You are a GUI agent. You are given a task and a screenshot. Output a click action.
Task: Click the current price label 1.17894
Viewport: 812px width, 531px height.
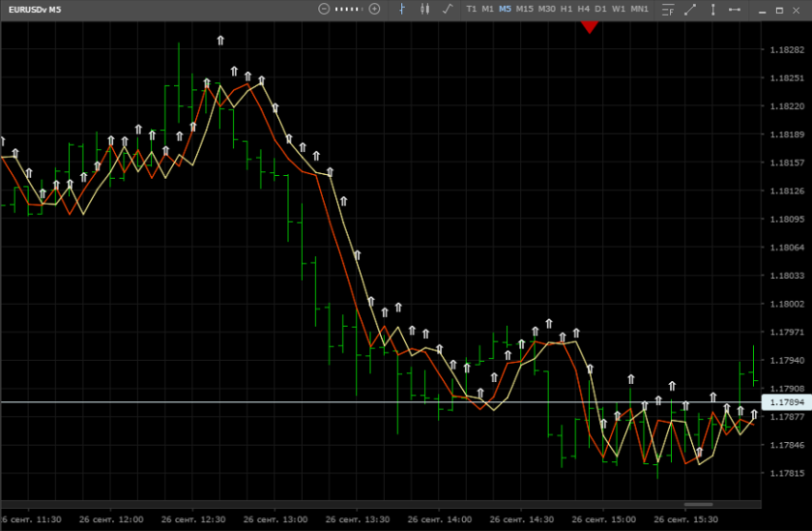point(787,402)
